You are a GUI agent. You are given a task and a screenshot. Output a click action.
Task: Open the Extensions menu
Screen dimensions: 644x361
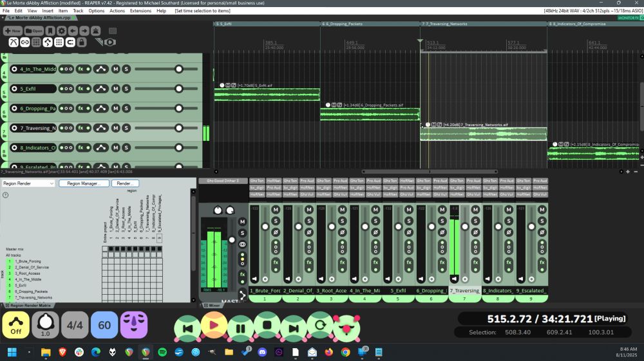pos(140,11)
